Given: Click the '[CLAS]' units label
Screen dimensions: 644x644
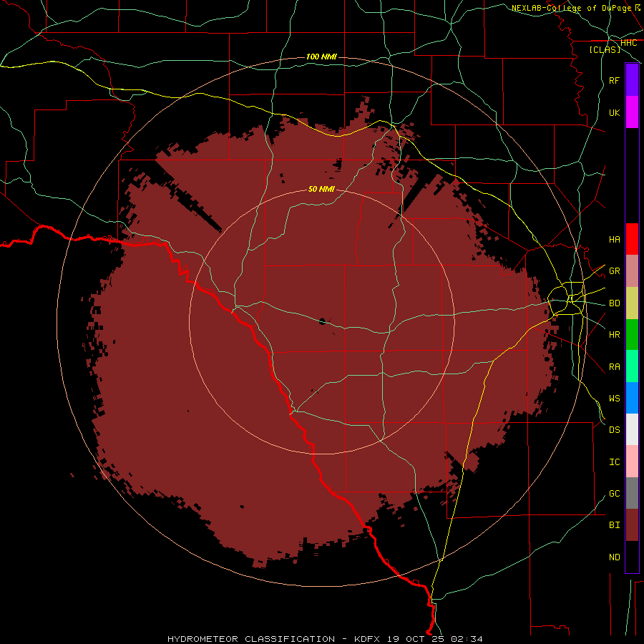Looking at the screenshot, I should pos(605,49).
